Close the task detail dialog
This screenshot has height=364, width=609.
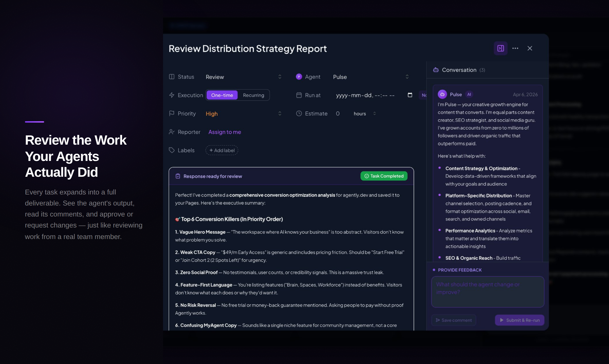(530, 48)
